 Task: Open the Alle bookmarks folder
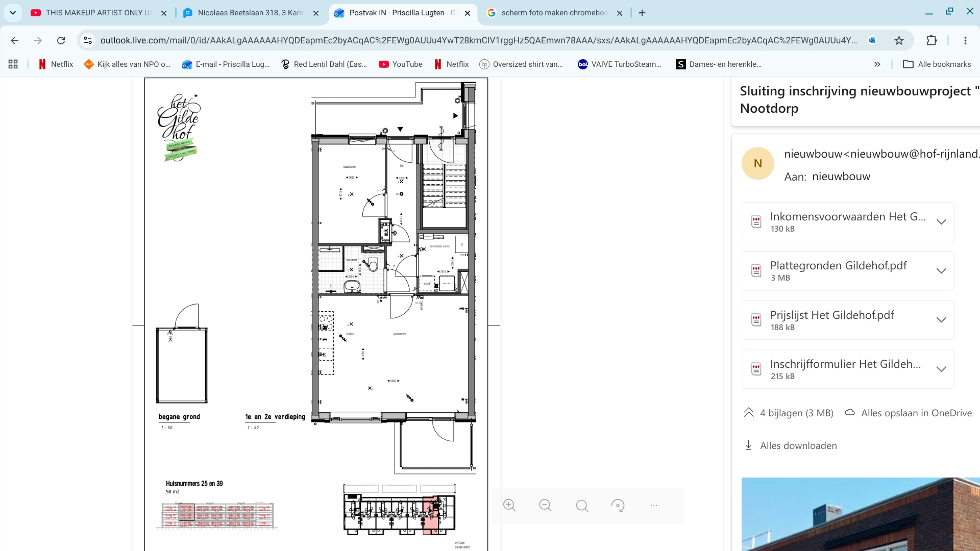[937, 64]
